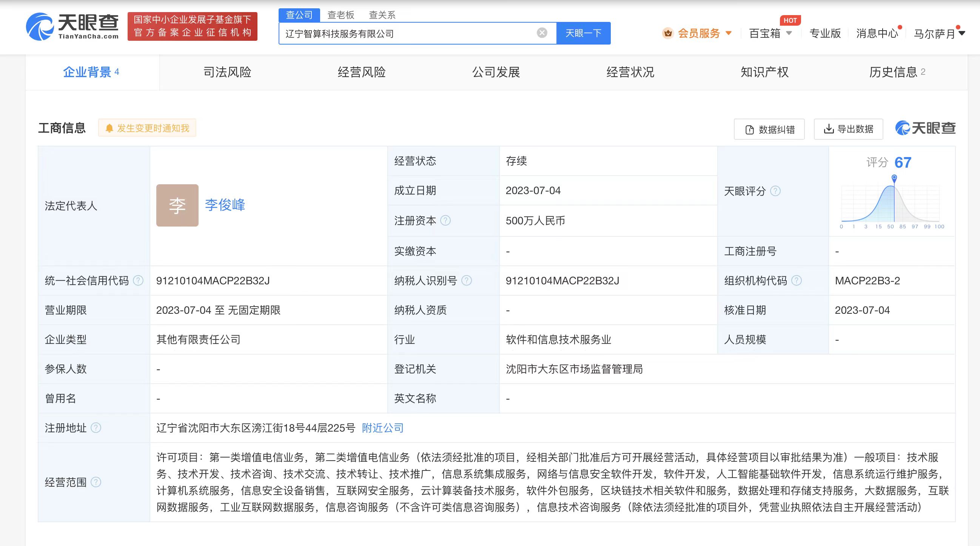Click the 李 avatar thumbnail
980x546 pixels.
tap(177, 205)
